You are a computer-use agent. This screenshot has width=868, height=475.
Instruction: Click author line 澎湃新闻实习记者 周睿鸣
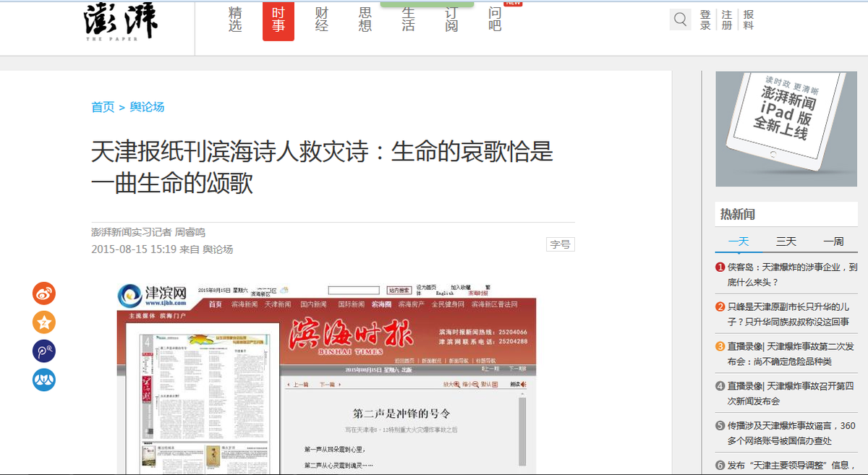[x=148, y=233]
